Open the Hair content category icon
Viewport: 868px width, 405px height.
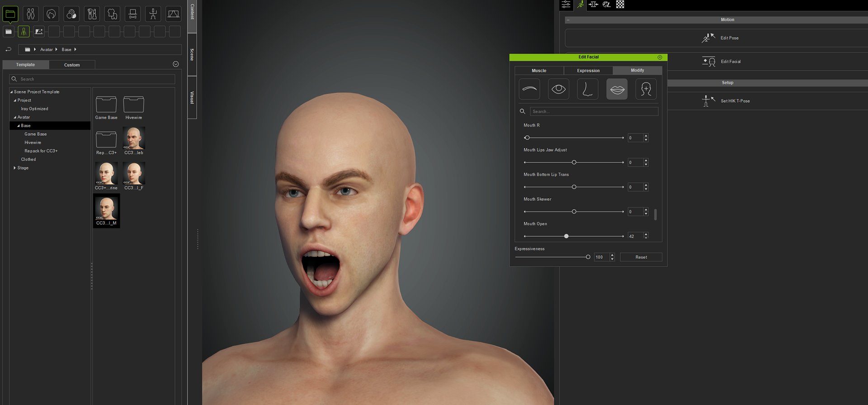[51, 14]
